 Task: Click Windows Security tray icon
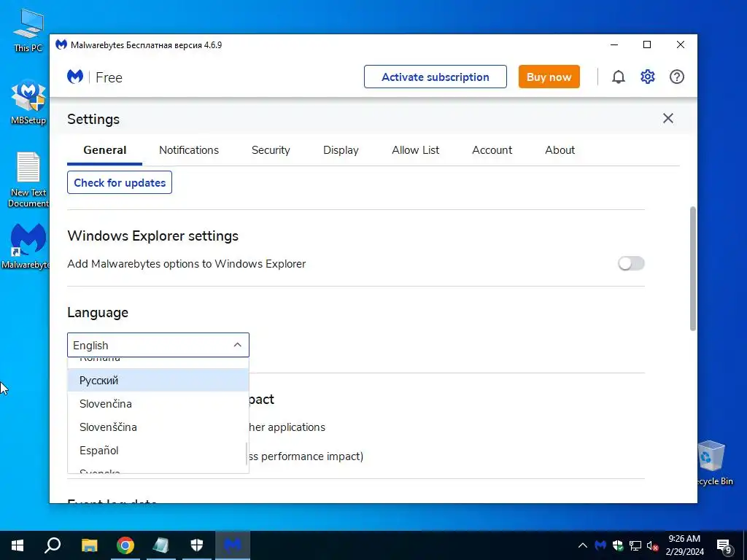[x=618, y=545]
